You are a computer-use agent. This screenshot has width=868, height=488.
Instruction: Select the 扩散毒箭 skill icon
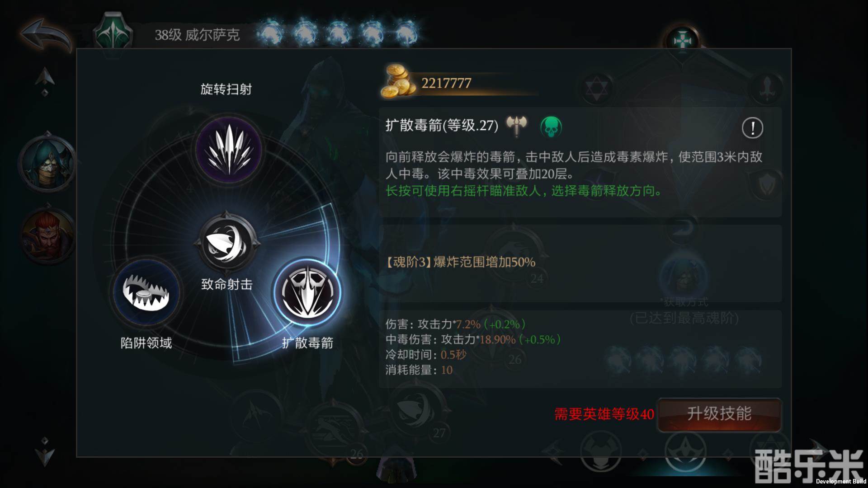[x=307, y=292]
